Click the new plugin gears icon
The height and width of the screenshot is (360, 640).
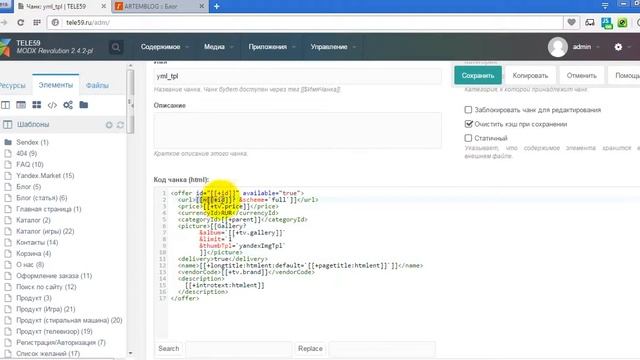pos(68,105)
